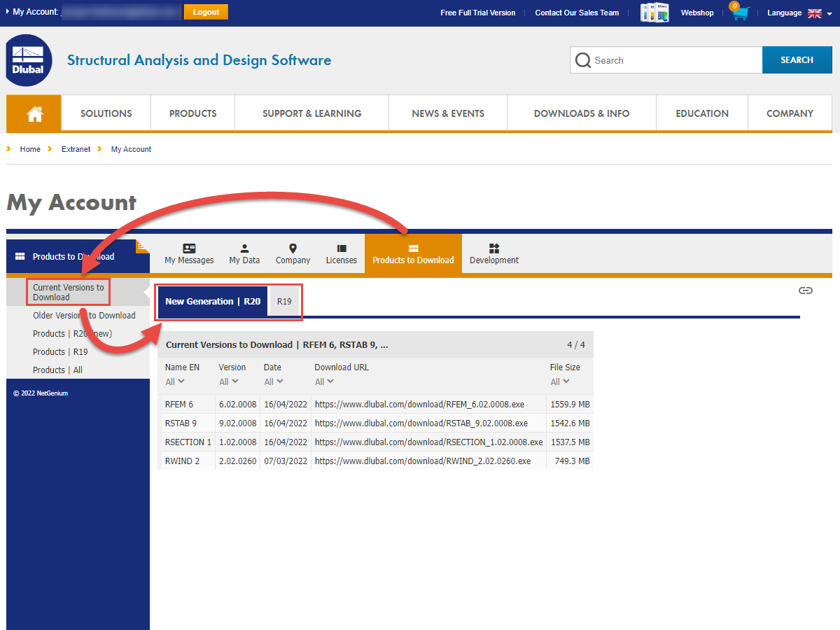Click the Company location pin icon
This screenshot has width=840, height=630.
pyautogui.click(x=293, y=248)
